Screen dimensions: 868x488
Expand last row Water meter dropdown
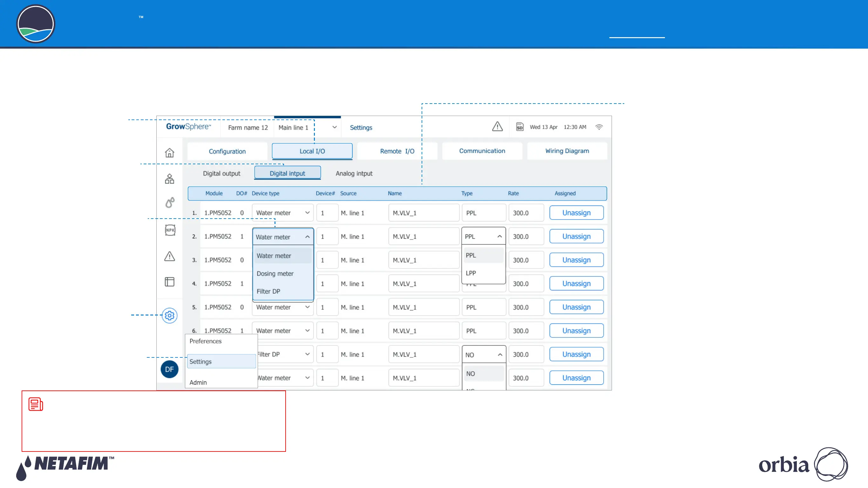285,378
